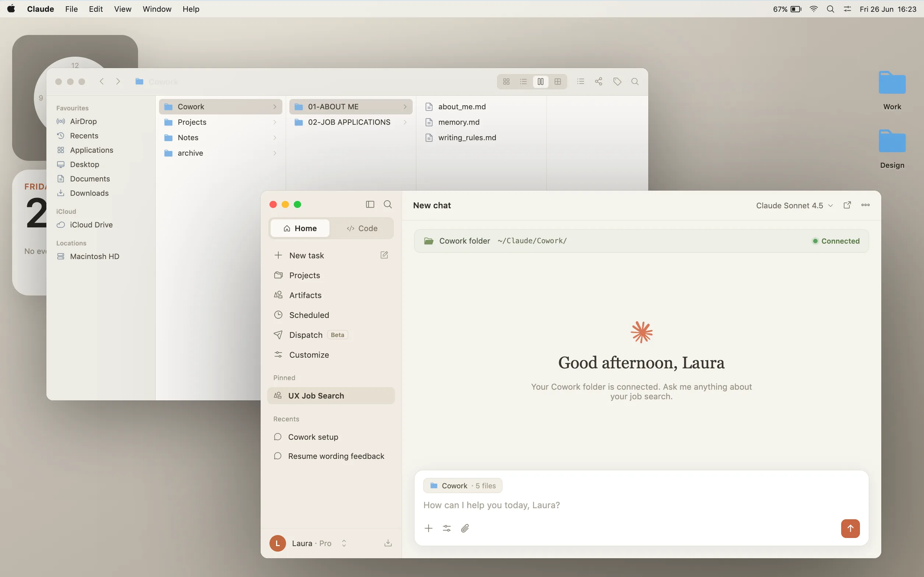Open AirDrop in Finder sidebar
The height and width of the screenshot is (577, 924).
[101, 121]
